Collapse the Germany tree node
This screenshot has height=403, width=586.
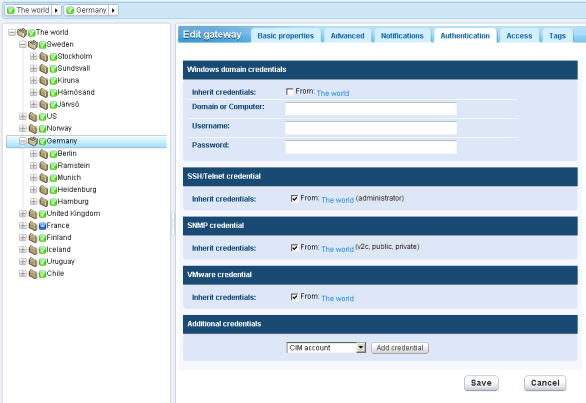(x=23, y=141)
